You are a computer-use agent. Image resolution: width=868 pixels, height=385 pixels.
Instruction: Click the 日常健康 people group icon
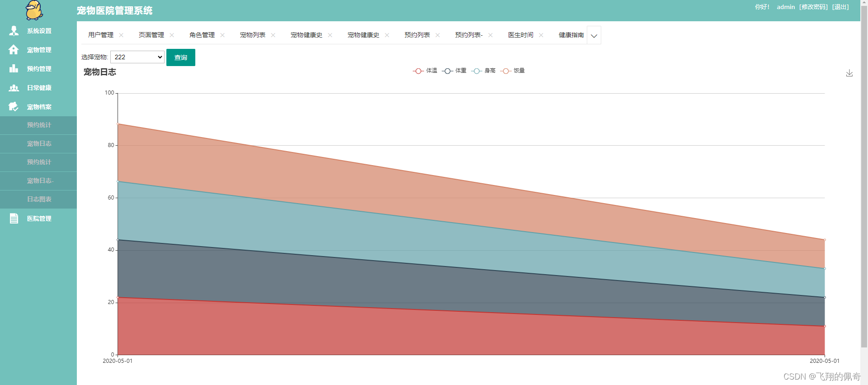pyautogui.click(x=14, y=88)
